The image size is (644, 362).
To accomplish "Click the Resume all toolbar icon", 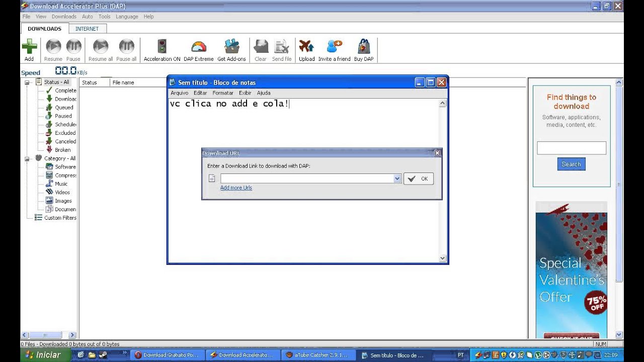I will (x=101, y=47).
